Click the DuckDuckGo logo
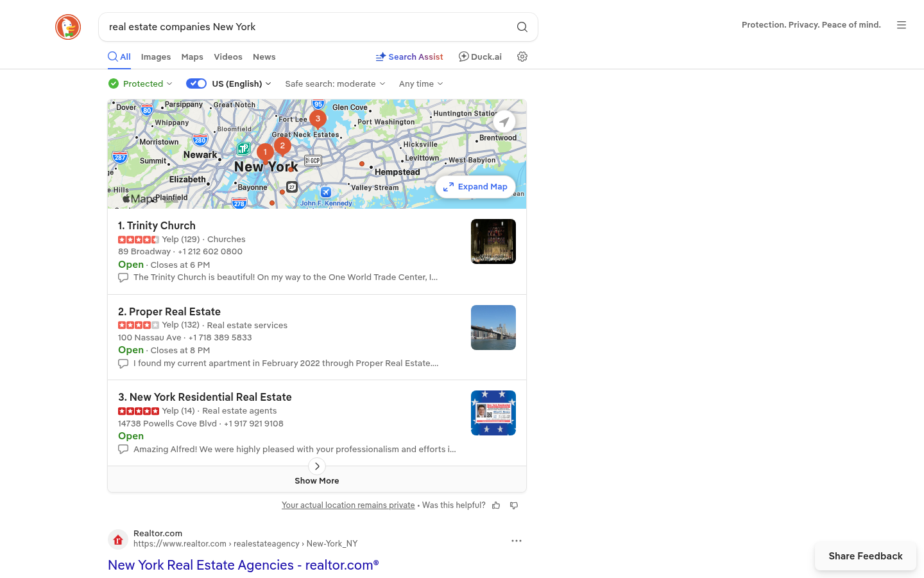Screen dimensions: 924x578 pos(68,27)
